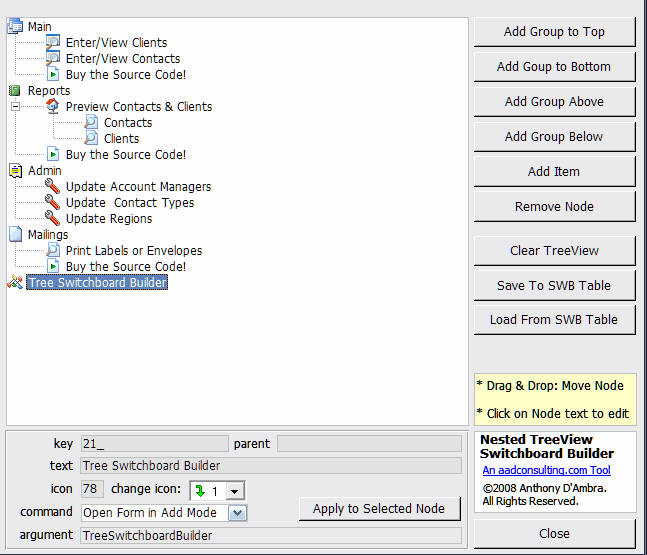Select Buy the Source Code text under Main

pyautogui.click(x=126, y=75)
